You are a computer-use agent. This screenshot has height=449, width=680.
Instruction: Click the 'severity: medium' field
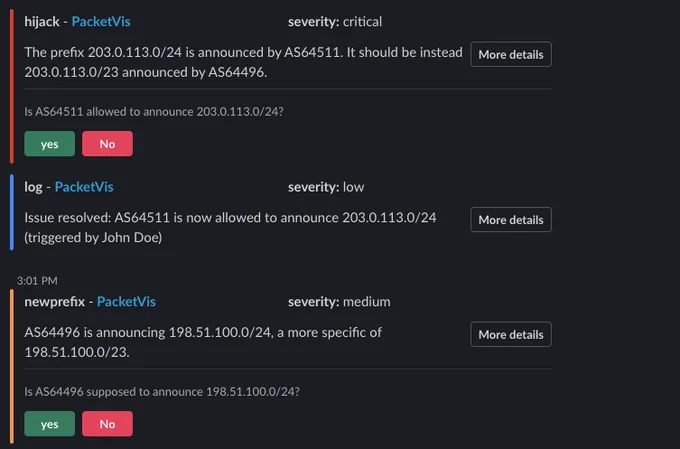coord(339,302)
